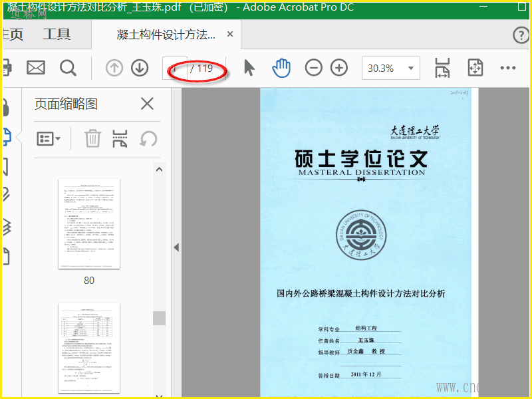Select the arrow selection tool
Viewport: 532px width, 399px height.
249,68
